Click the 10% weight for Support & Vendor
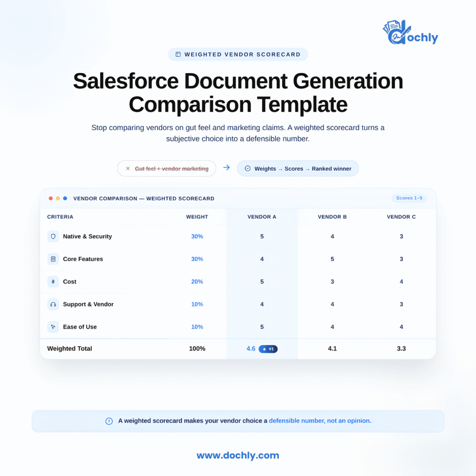 coord(197,304)
